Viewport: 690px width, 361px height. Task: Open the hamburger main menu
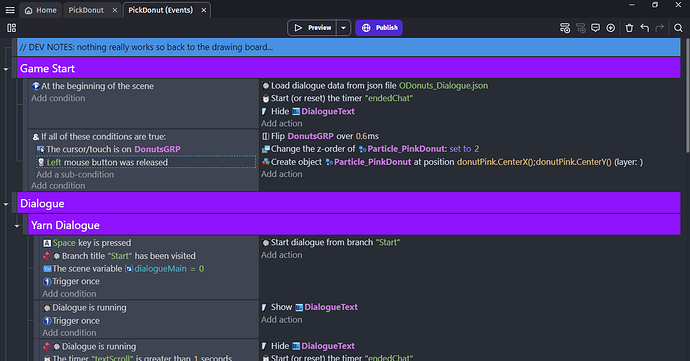[10, 10]
